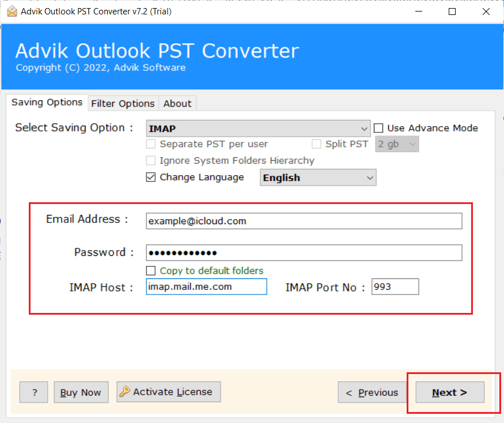Viewport: 504px width, 423px height.
Task: Click the Buy Now button
Action: (x=81, y=392)
